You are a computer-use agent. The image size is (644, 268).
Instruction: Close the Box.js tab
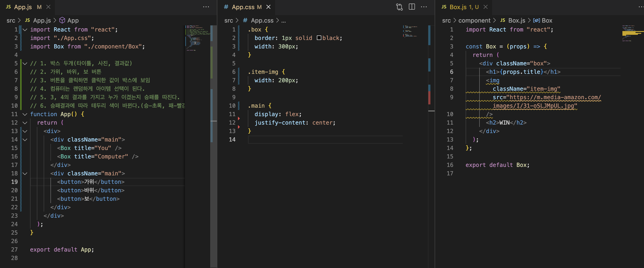pos(486,7)
